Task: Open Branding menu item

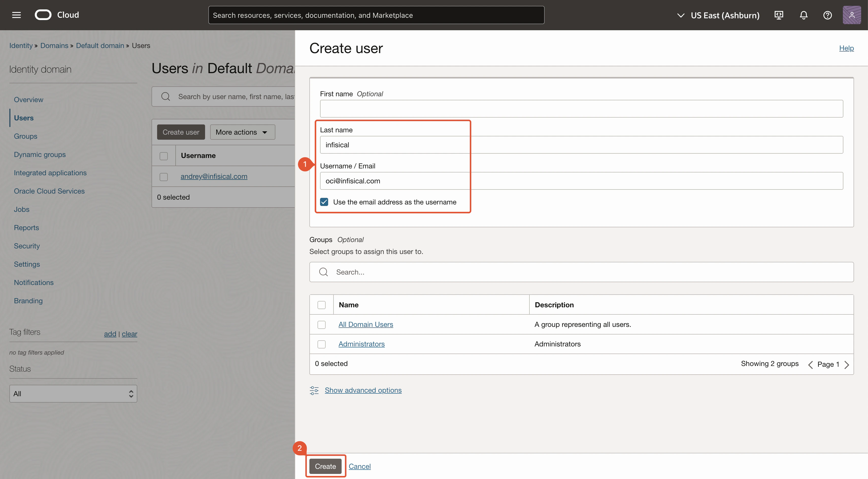Action: click(x=28, y=301)
